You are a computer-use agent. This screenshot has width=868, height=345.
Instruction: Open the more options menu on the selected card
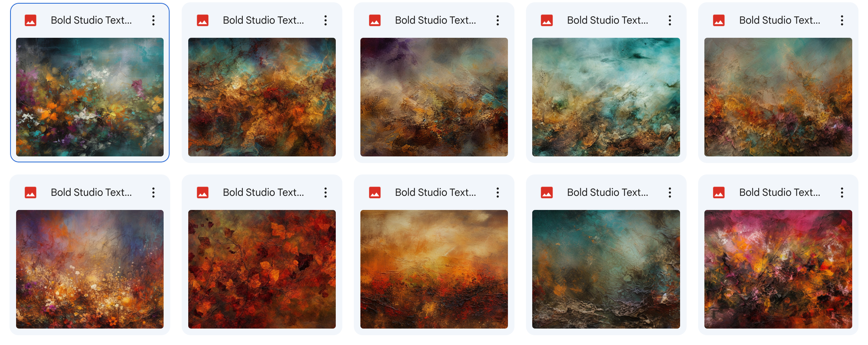pyautogui.click(x=153, y=20)
